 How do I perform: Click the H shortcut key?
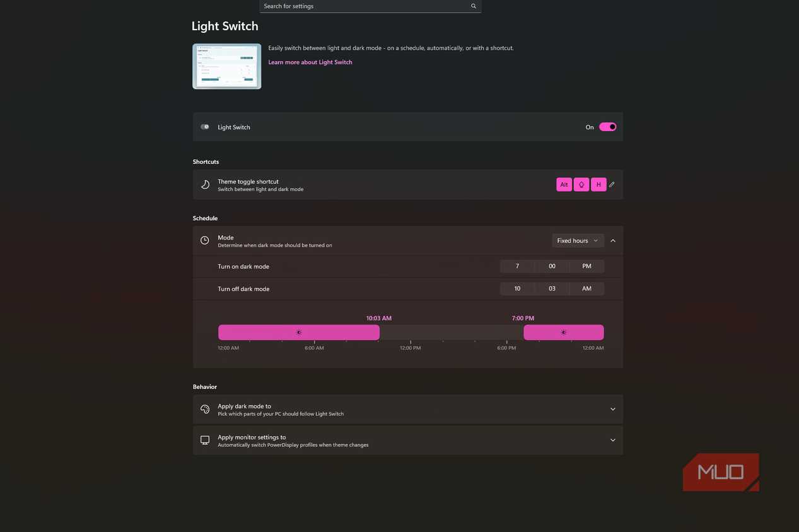[598, 185]
